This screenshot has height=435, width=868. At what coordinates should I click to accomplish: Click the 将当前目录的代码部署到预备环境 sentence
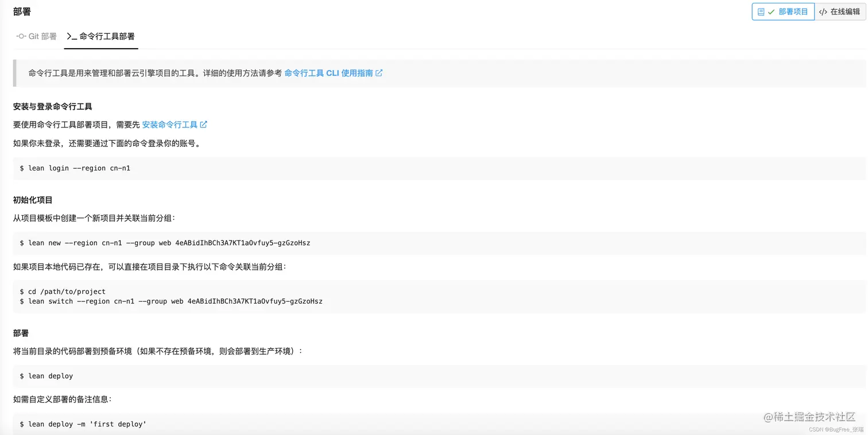[x=157, y=351]
